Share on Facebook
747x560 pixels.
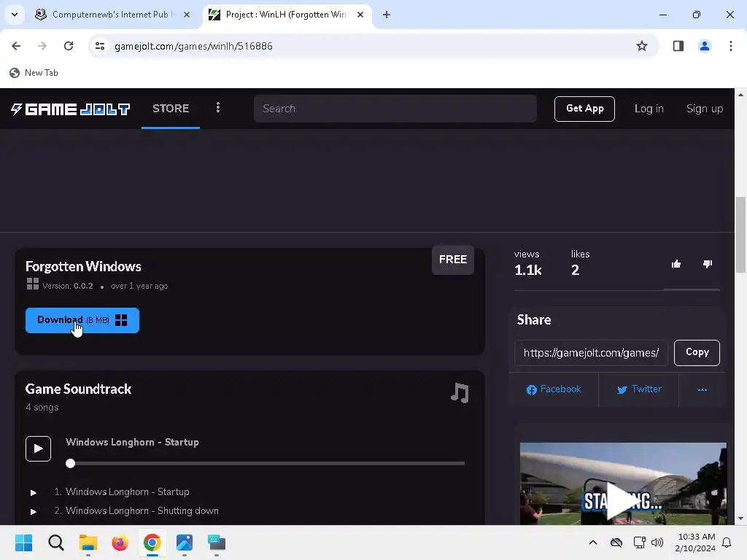[x=554, y=389]
